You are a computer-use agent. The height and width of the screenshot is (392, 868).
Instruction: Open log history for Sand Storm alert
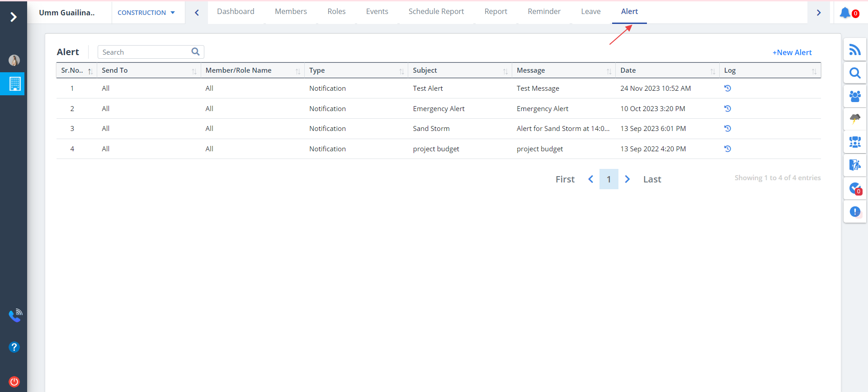727,129
